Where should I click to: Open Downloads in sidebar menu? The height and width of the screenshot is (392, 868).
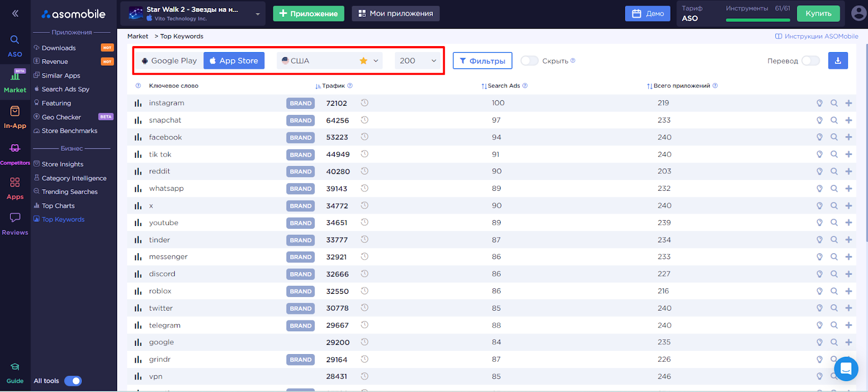point(59,48)
